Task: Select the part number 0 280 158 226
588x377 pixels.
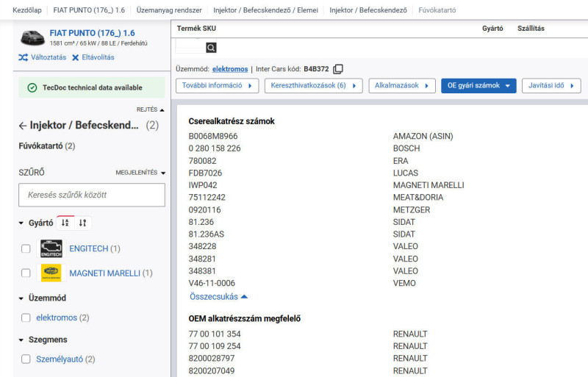Action: pyautogui.click(x=215, y=148)
